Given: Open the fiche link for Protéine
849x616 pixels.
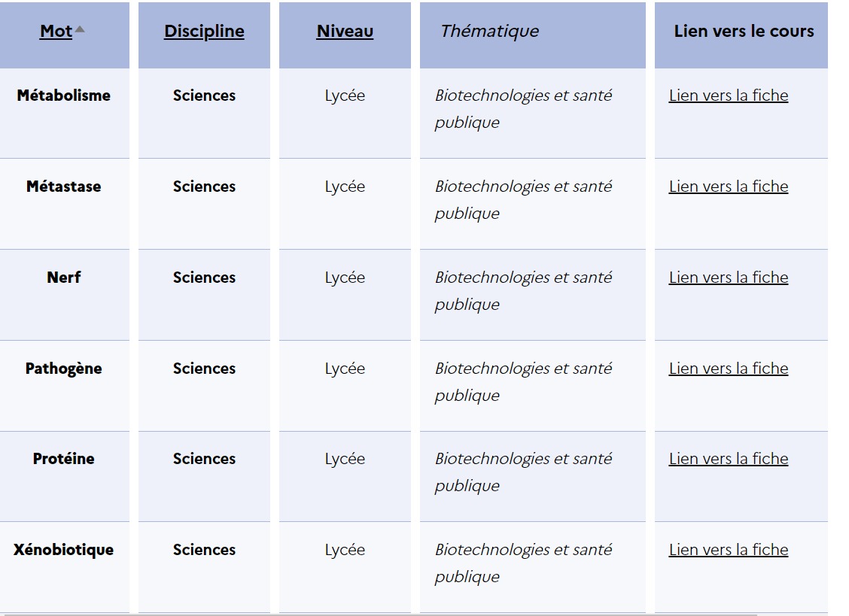Looking at the screenshot, I should click(728, 459).
